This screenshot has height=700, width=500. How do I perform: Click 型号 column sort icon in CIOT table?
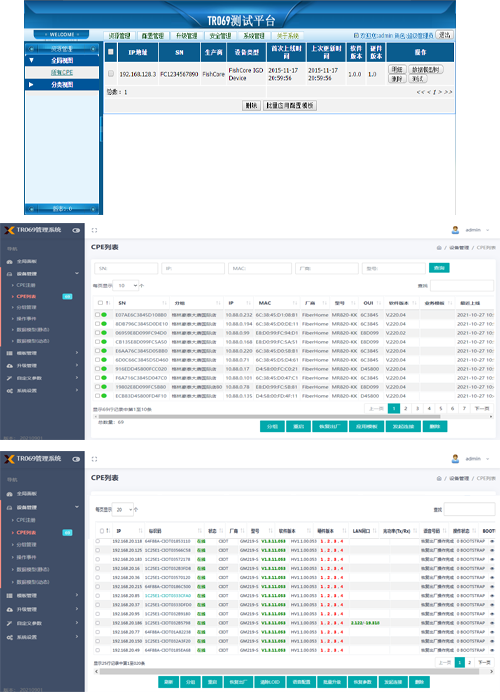click(270, 531)
